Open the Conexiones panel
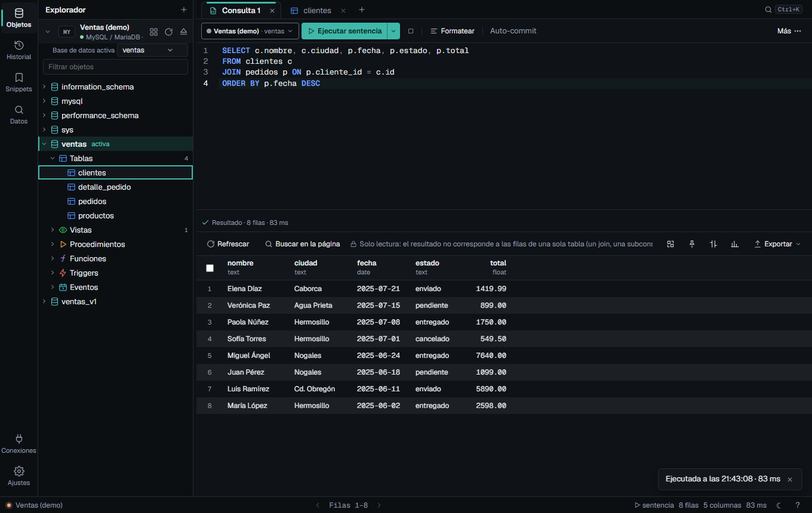Viewport: 812px width, 513px height. point(19,444)
